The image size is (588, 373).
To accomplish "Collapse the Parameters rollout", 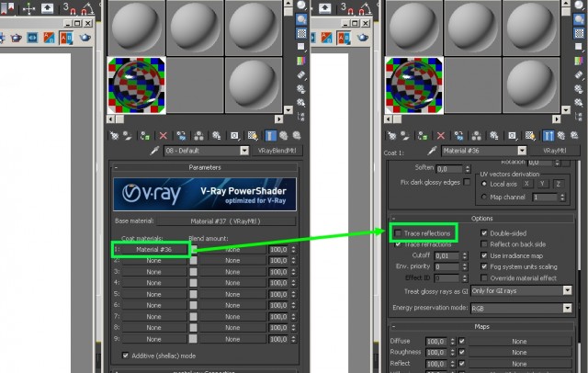I will [x=205, y=167].
